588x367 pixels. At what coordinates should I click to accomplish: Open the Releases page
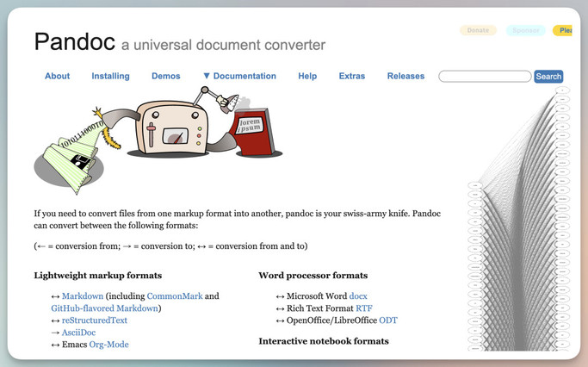pyautogui.click(x=405, y=76)
